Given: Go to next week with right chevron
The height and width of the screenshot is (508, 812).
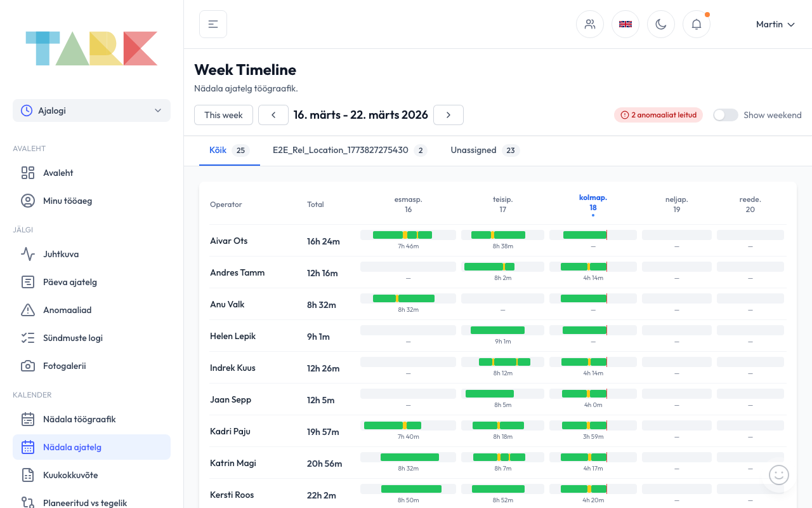Looking at the screenshot, I should point(449,115).
